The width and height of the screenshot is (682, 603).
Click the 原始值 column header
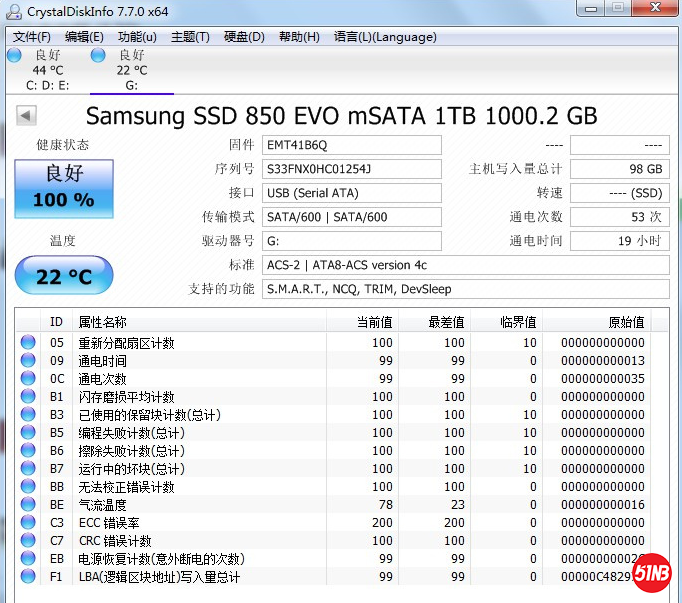click(x=597, y=322)
